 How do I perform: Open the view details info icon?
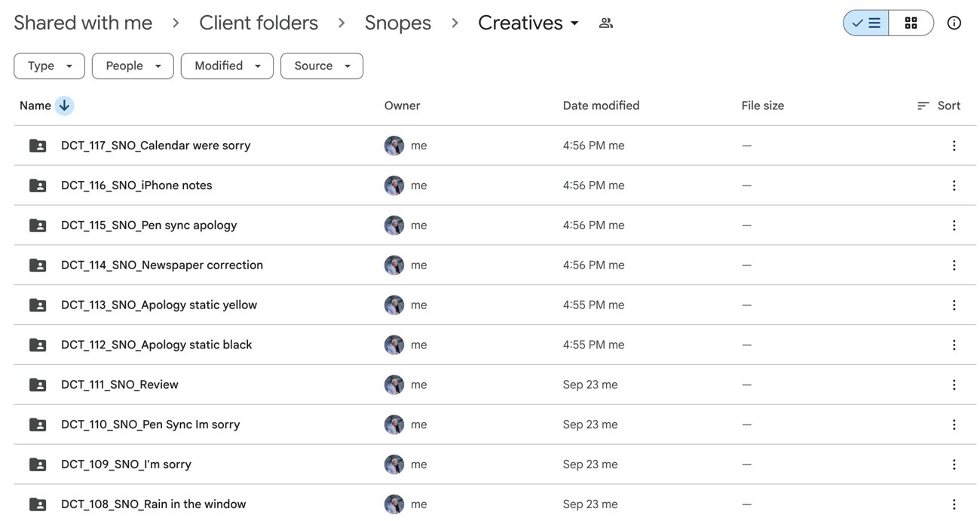pyautogui.click(x=954, y=23)
